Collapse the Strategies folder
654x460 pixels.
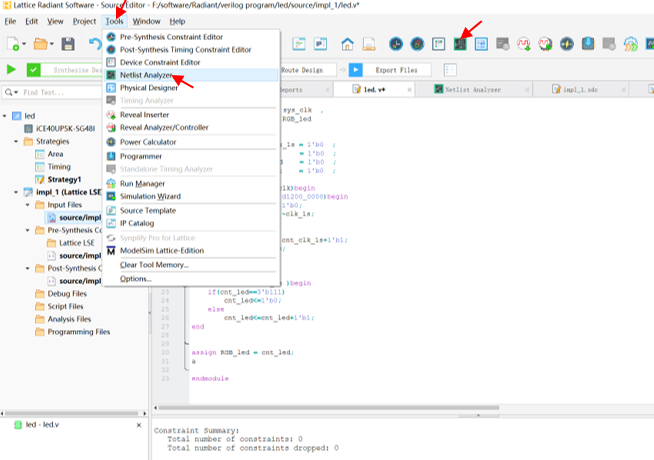pos(16,141)
